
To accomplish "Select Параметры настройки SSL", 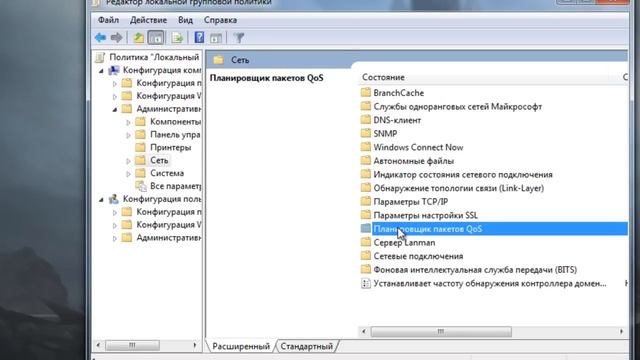I will coord(425,215).
